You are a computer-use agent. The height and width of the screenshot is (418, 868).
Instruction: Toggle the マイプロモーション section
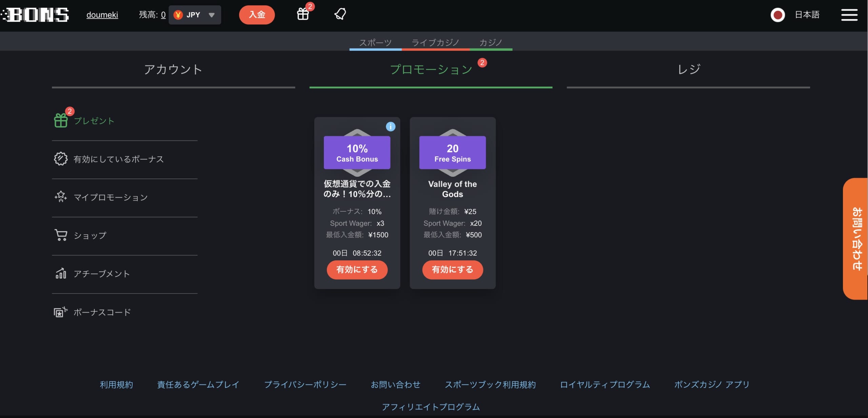pyautogui.click(x=111, y=197)
